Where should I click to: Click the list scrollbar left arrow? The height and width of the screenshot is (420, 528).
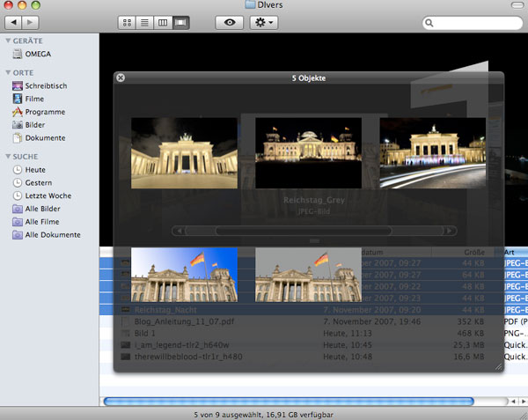[x=513, y=402]
